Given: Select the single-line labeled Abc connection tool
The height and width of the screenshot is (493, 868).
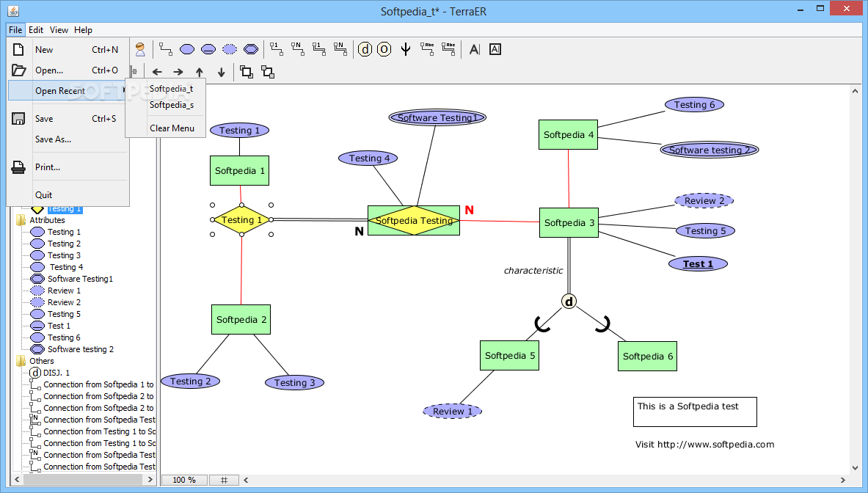Looking at the screenshot, I should point(427,49).
